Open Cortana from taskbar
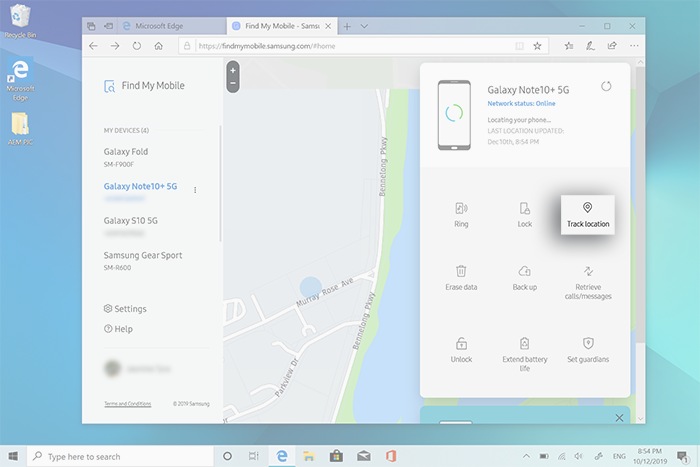The width and height of the screenshot is (700, 467). [227, 456]
